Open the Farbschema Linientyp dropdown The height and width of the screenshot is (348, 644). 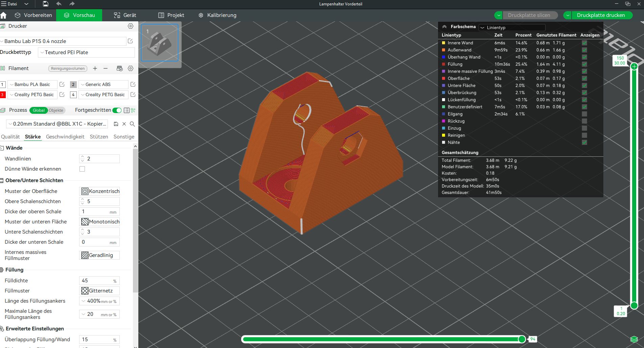pyautogui.click(x=512, y=27)
